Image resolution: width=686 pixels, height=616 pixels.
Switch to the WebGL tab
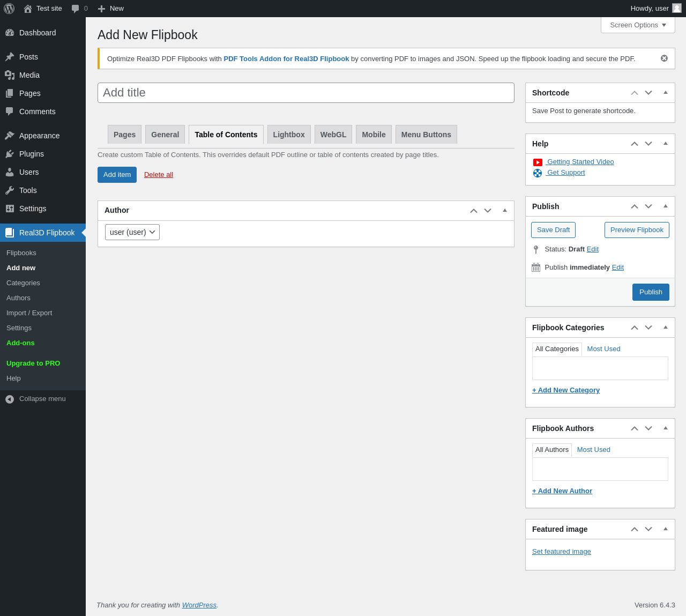[x=333, y=135]
